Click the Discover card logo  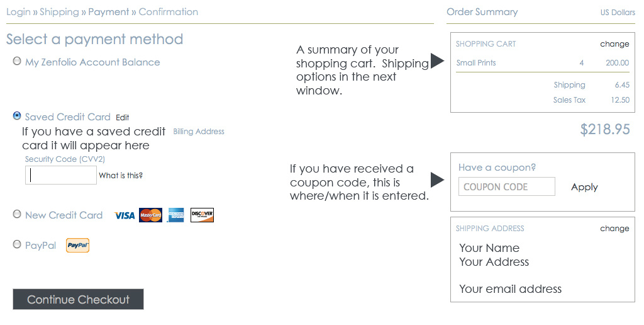[202, 215]
